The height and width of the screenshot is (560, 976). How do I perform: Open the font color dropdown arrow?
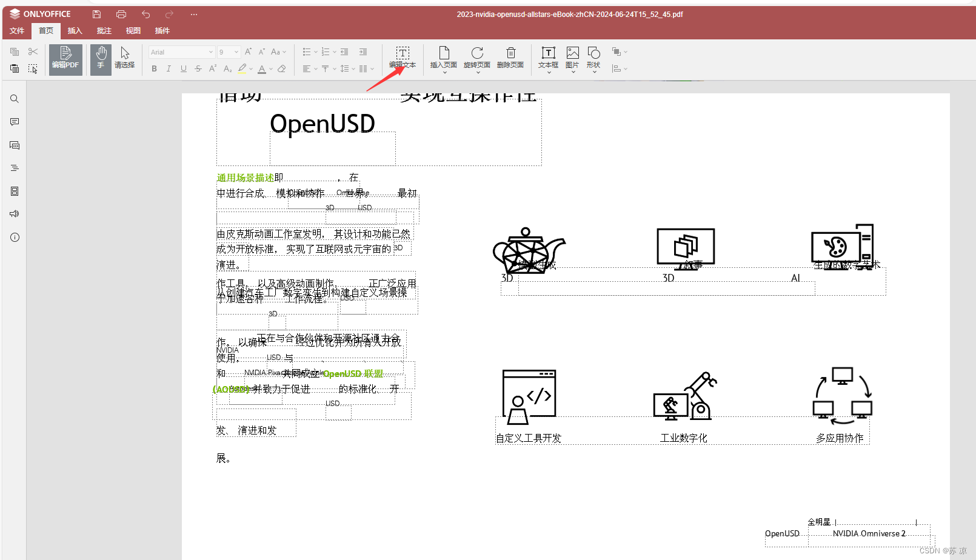tap(271, 69)
